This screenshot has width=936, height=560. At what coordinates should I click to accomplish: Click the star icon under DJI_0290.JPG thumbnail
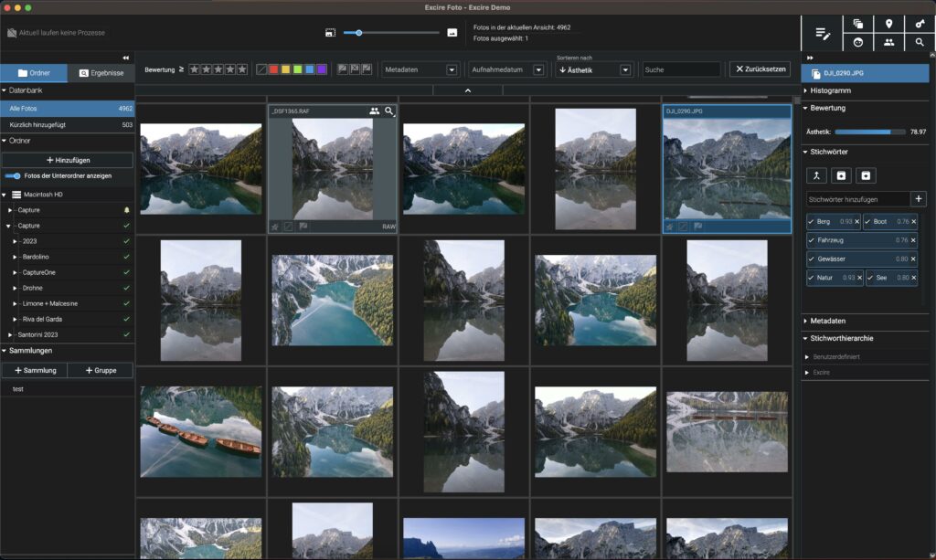[x=670, y=227]
